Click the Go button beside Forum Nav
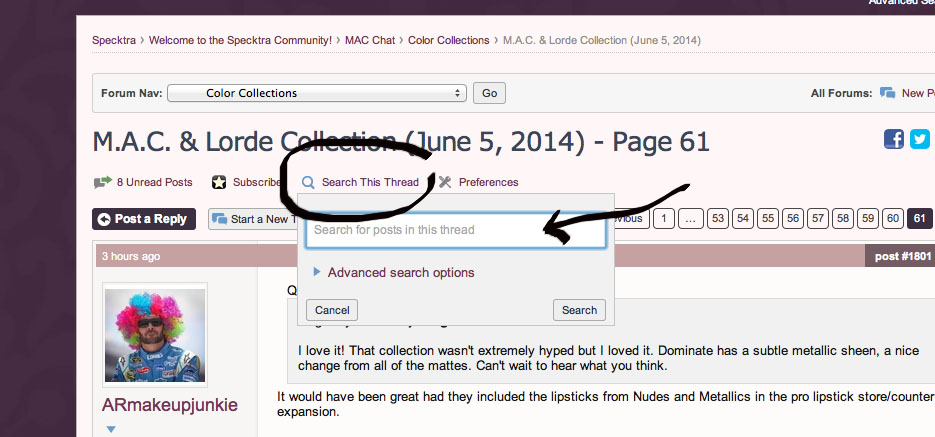The image size is (935, 437). [x=490, y=93]
